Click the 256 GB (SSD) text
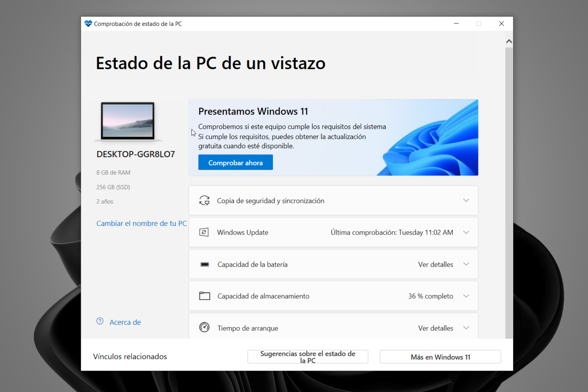588x392 pixels. (113, 187)
